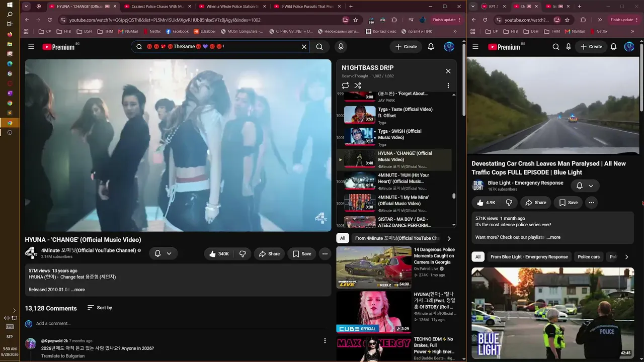Open Extensions puzzle icon in left browser

pos(394,20)
